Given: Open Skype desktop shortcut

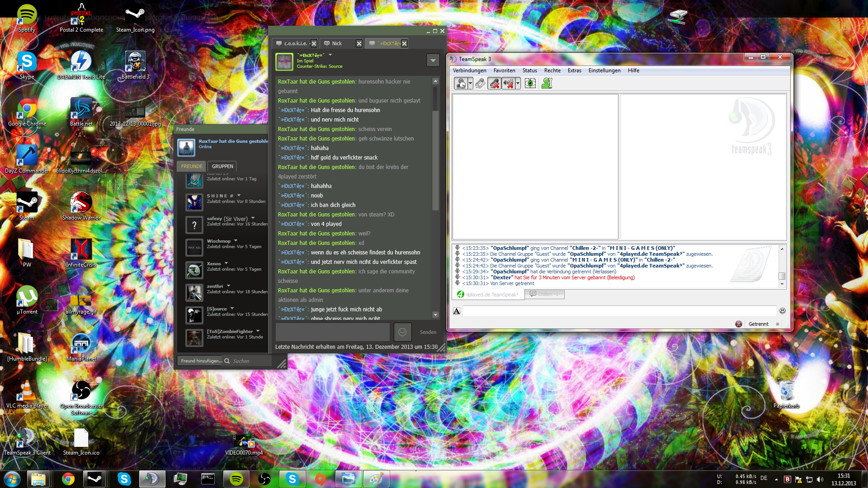Looking at the screenshot, I should coord(27,65).
